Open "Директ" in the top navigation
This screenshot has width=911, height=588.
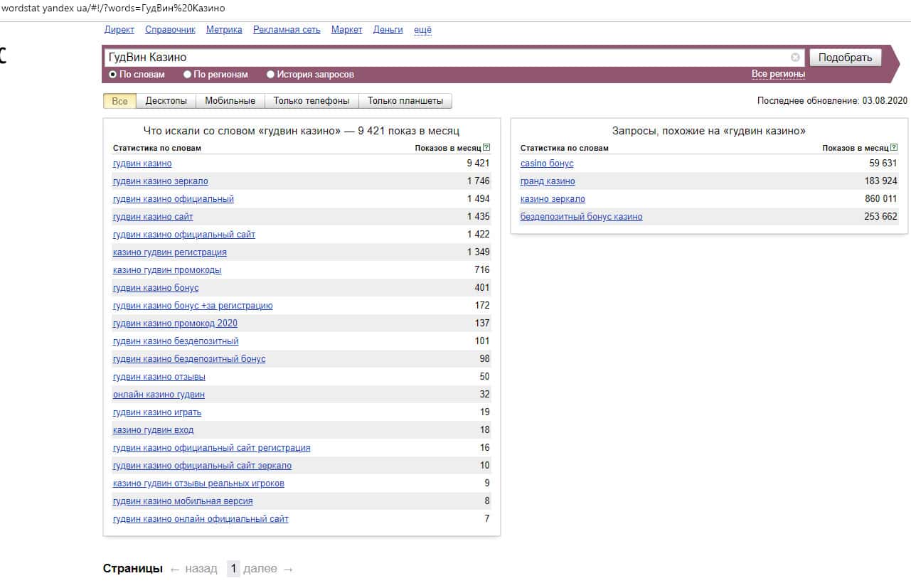[119, 30]
